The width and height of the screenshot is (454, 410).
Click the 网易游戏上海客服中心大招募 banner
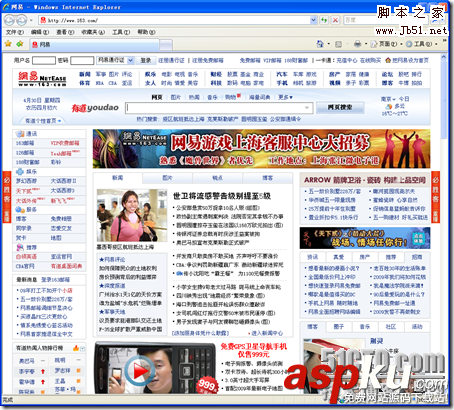click(261, 149)
